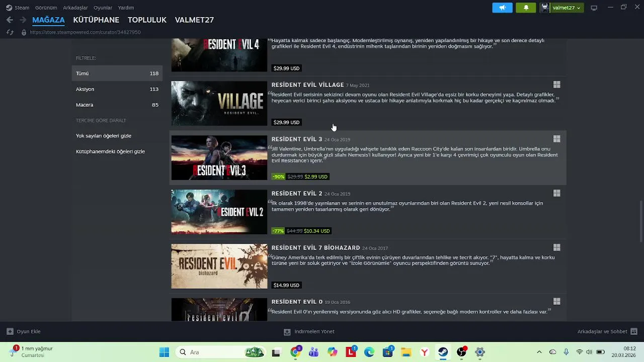
Task: Click the padlock icon beside the URL
Action: 24,32
